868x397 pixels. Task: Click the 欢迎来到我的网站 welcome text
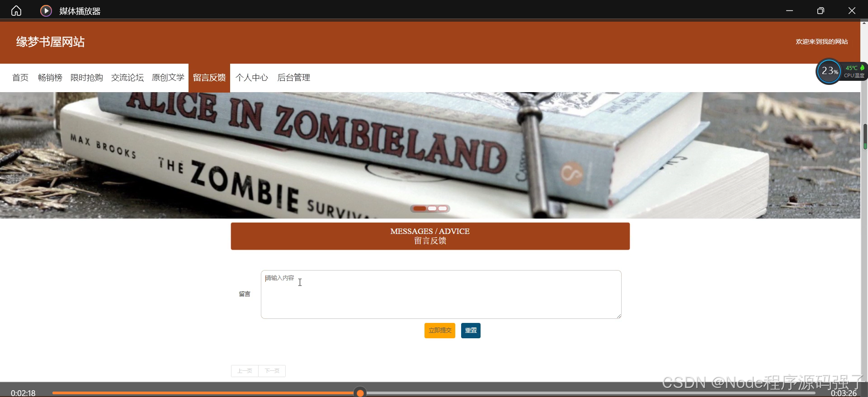pos(822,42)
